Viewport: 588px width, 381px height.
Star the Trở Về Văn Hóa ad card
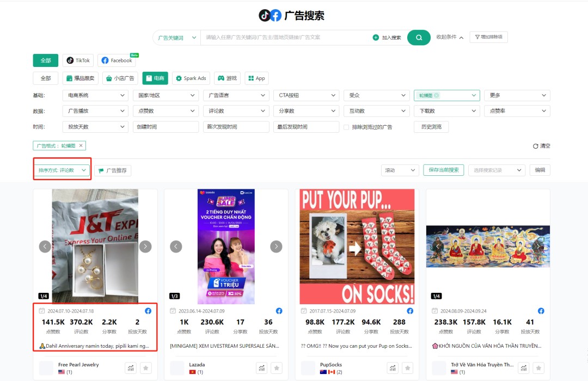[x=538, y=368]
